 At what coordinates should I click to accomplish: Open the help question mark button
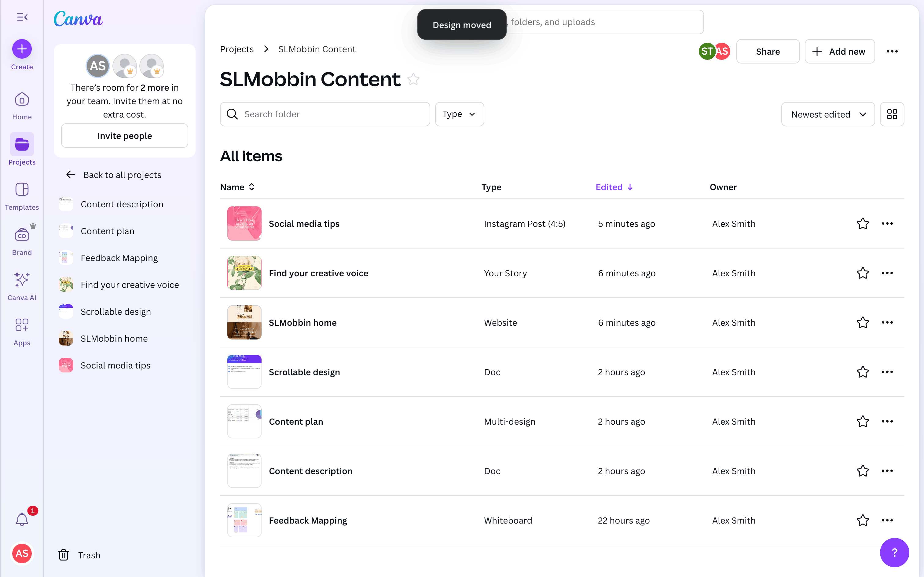coord(894,552)
